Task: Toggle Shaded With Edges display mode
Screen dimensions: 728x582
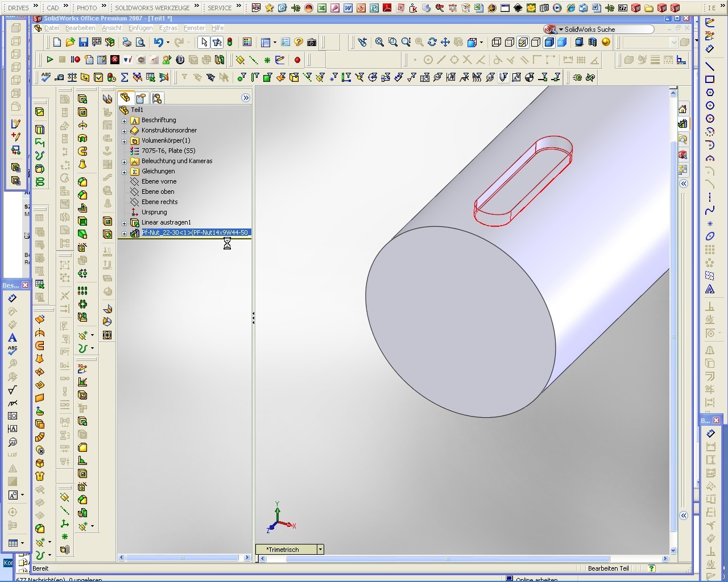Action: pyautogui.click(x=549, y=43)
